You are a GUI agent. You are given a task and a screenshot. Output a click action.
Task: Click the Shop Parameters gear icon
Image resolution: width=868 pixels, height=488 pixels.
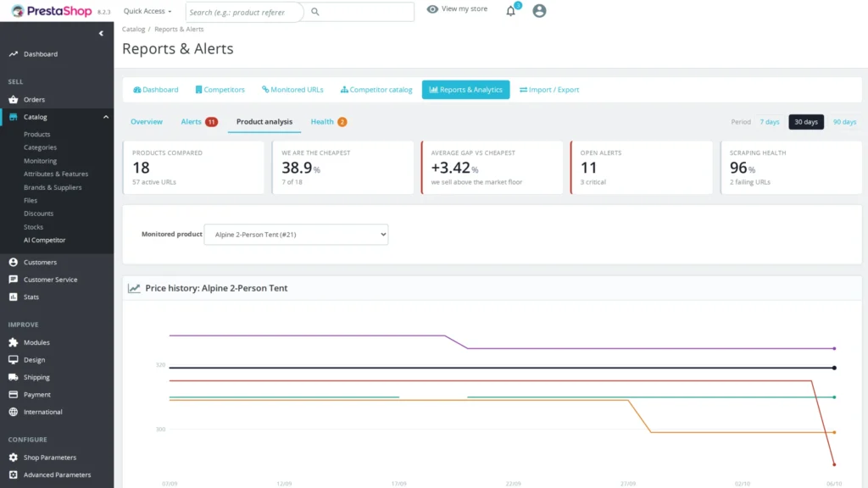pos(14,457)
